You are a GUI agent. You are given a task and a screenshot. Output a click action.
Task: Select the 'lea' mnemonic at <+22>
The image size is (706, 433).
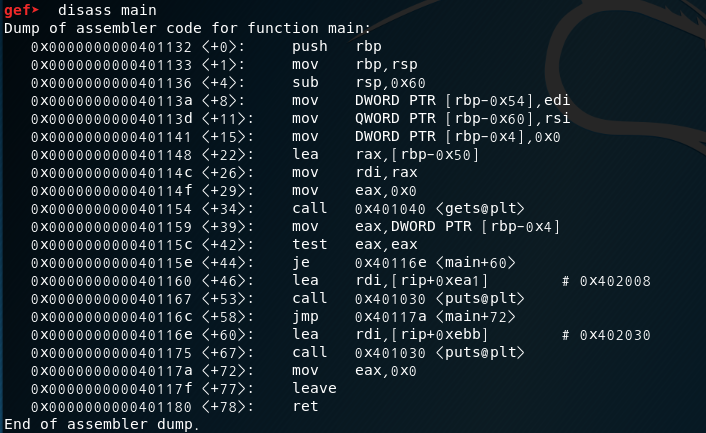305,154
